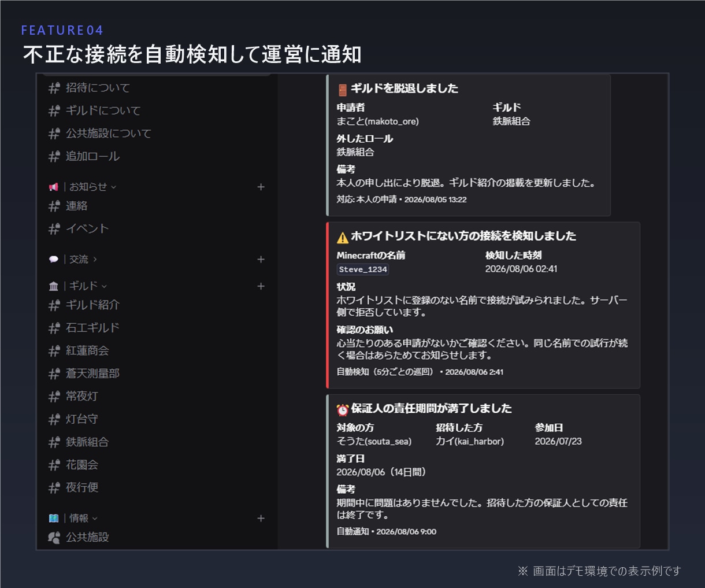This screenshot has height=588, width=705.
Task: Click the hash icon beside ギルド紹介
Action: point(54,305)
